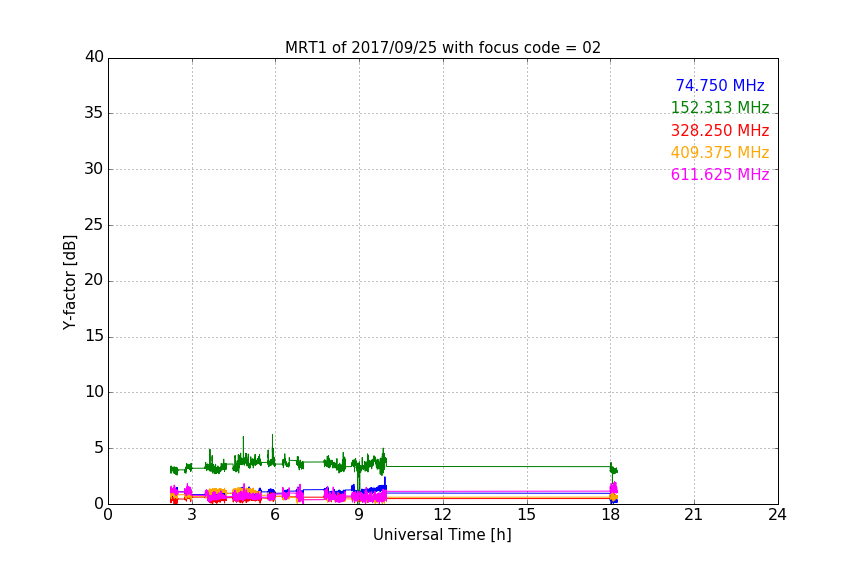Select the 611.625 MHz legend label

[x=720, y=175]
